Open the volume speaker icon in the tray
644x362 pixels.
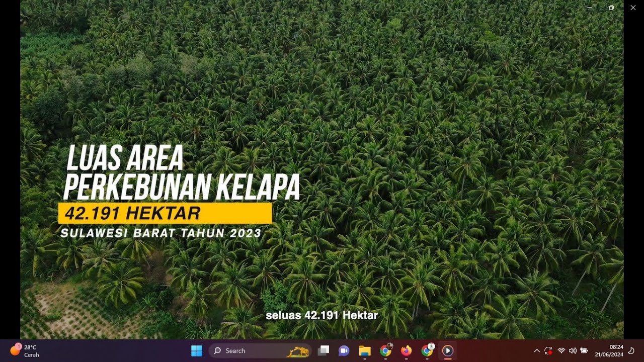pyautogui.click(x=573, y=351)
